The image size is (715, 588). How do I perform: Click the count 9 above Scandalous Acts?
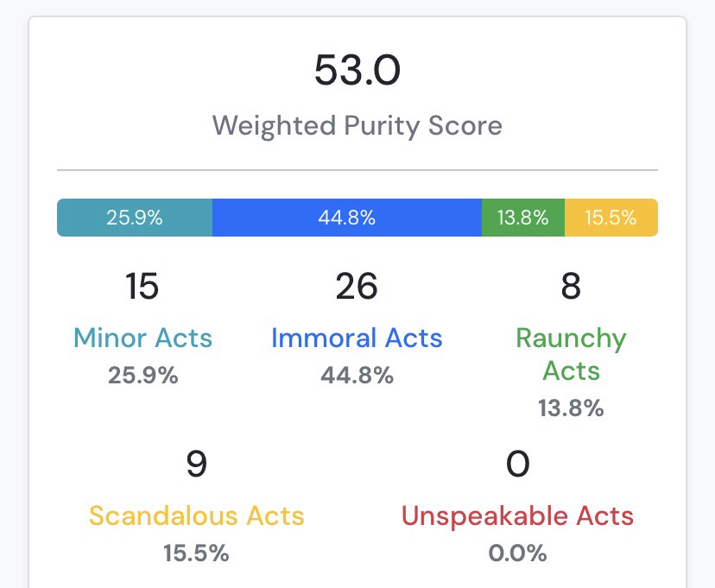click(x=197, y=465)
